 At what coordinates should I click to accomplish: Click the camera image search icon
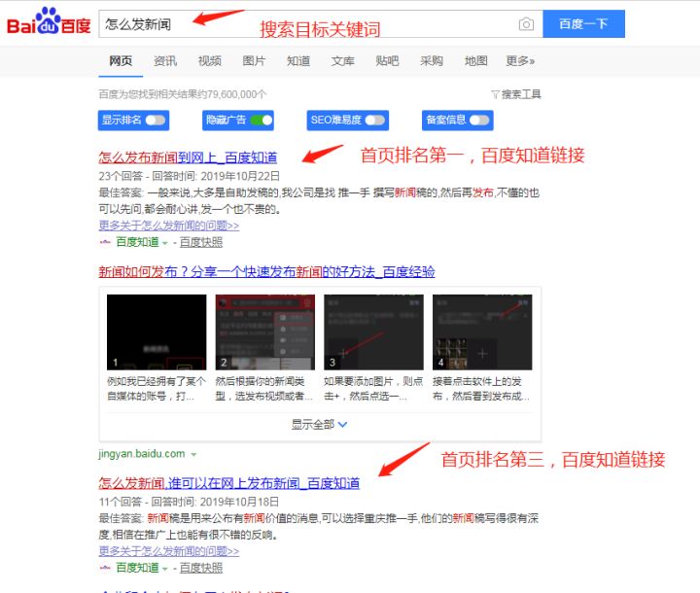coord(526,24)
